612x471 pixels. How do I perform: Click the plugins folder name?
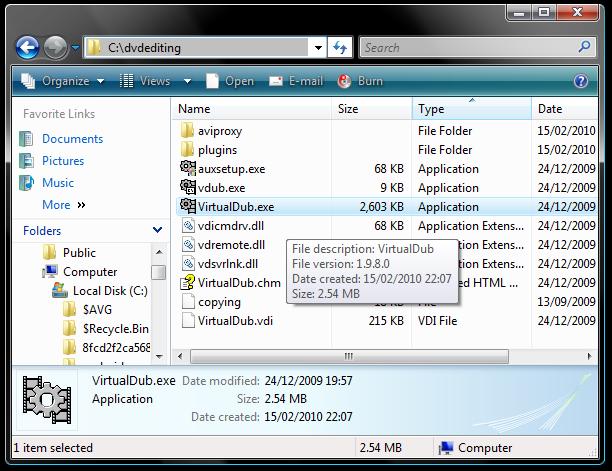click(217, 150)
